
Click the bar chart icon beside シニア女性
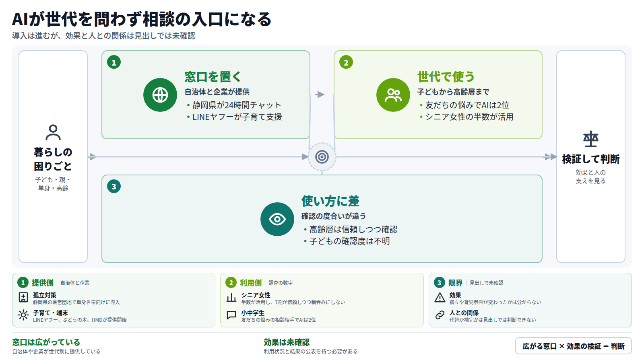(231, 298)
